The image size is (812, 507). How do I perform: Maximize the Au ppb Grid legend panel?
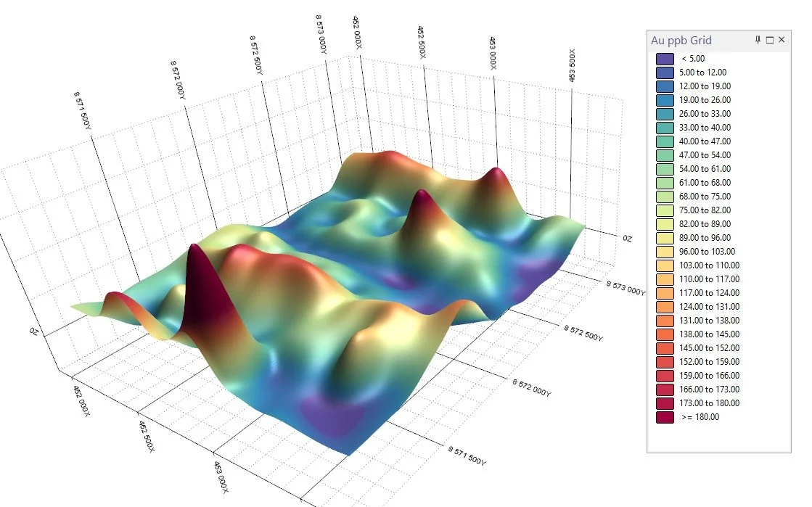coord(769,40)
